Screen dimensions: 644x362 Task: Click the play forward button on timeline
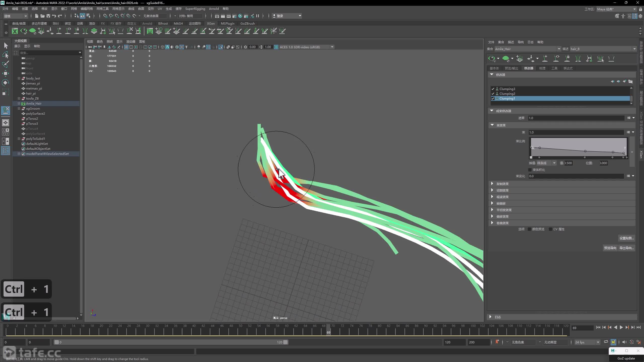[621, 327]
